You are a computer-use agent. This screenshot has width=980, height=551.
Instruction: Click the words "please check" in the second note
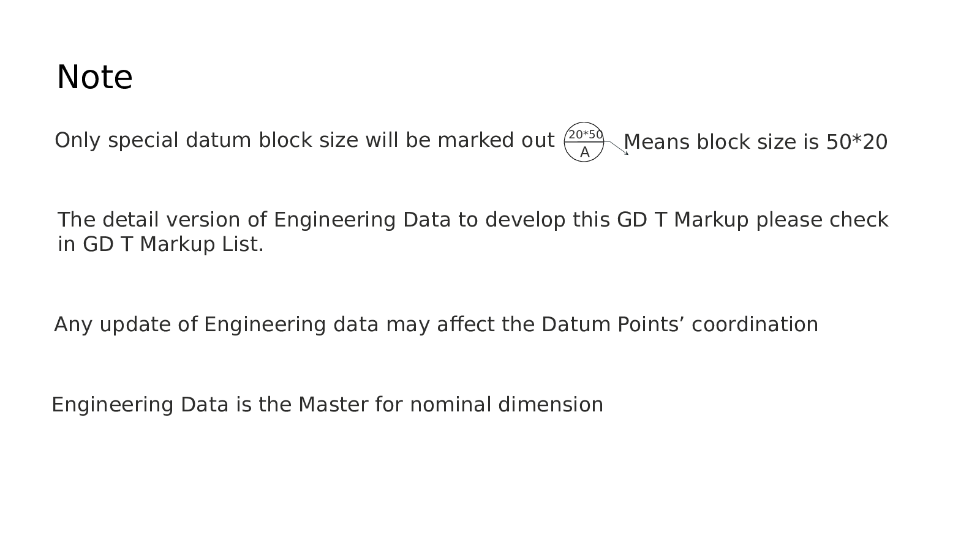pyautogui.click(x=821, y=220)
